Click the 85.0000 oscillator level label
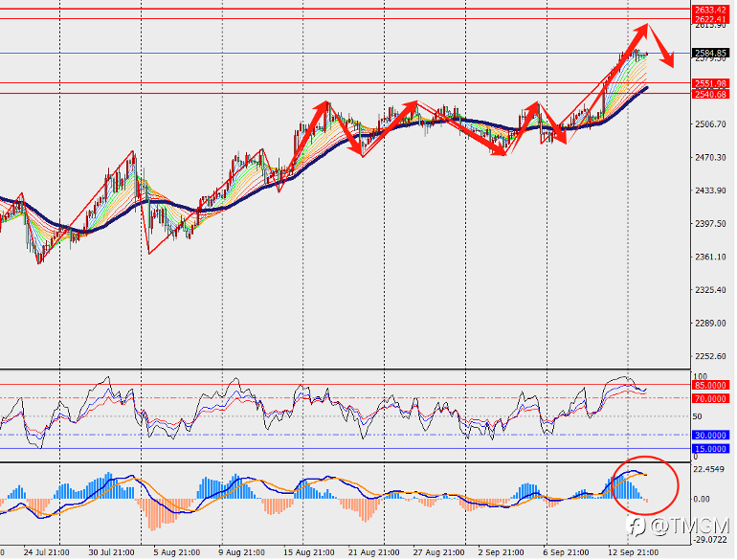The width and height of the screenshot is (737, 560). coord(710,385)
